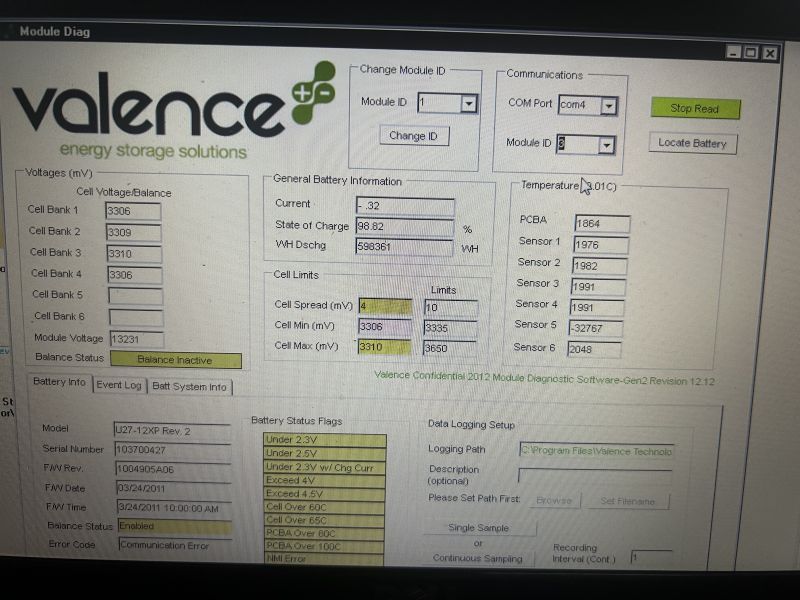Screen dimensions: 800x600
Task: Click the Serial Number field
Action: pyautogui.click(x=173, y=450)
